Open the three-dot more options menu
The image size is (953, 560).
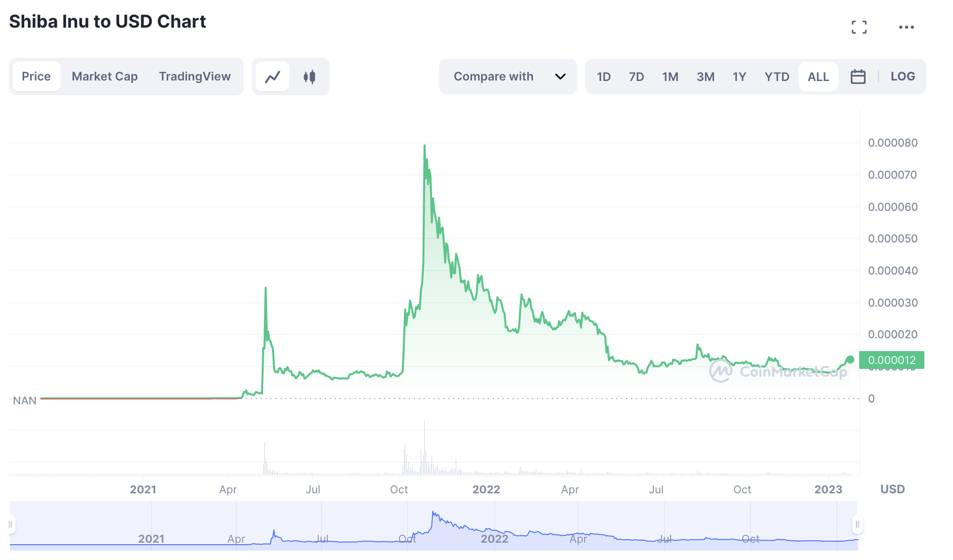pyautogui.click(x=906, y=27)
